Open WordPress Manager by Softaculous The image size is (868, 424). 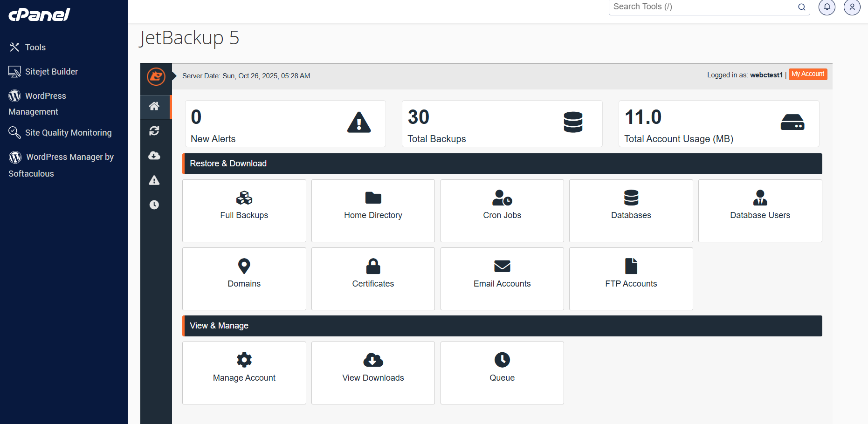click(x=61, y=165)
